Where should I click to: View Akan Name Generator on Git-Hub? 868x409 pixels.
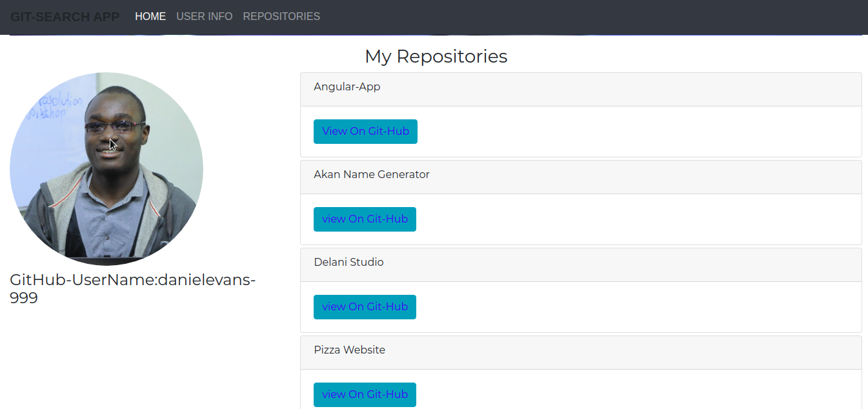click(x=365, y=219)
